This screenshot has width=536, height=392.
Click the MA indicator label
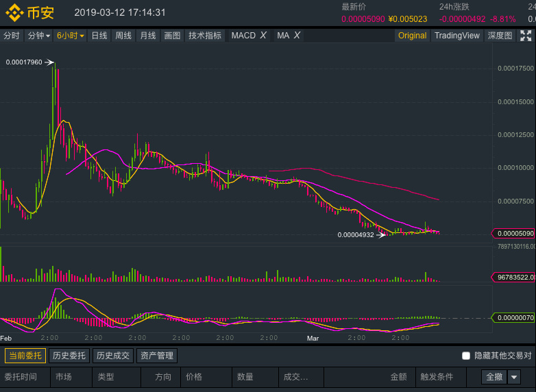(283, 36)
